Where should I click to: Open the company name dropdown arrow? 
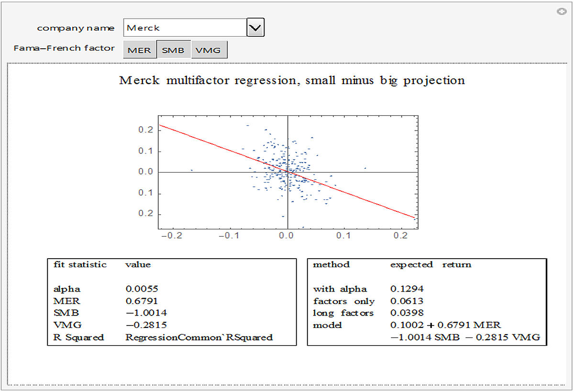pos(255,28)
